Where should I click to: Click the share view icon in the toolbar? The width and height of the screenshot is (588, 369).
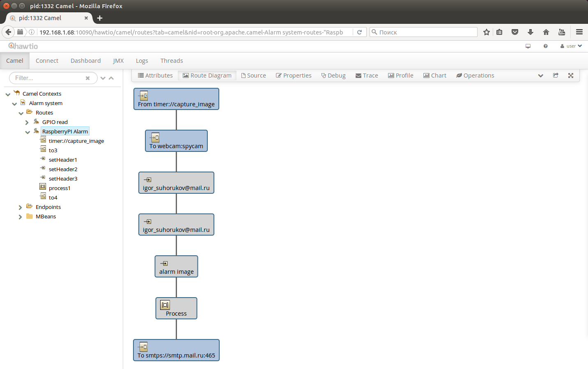pyautogui.click(x=556, y=76)
